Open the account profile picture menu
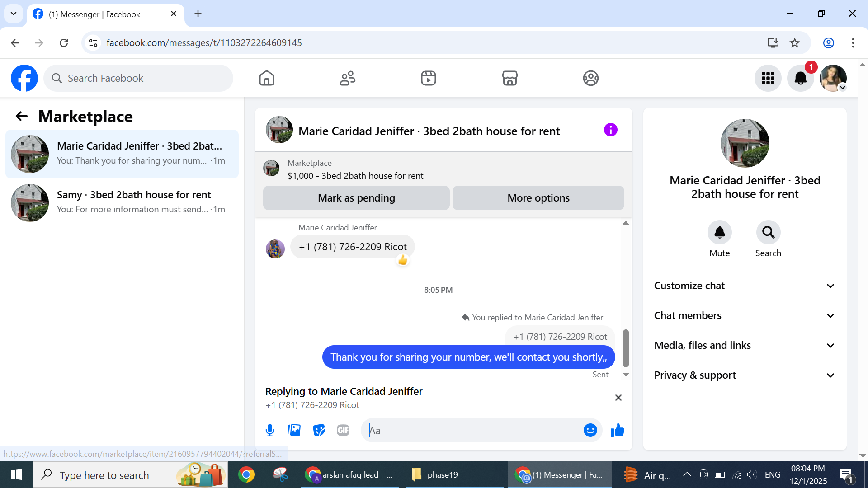The image size is (868, 488). coord(833,78)
